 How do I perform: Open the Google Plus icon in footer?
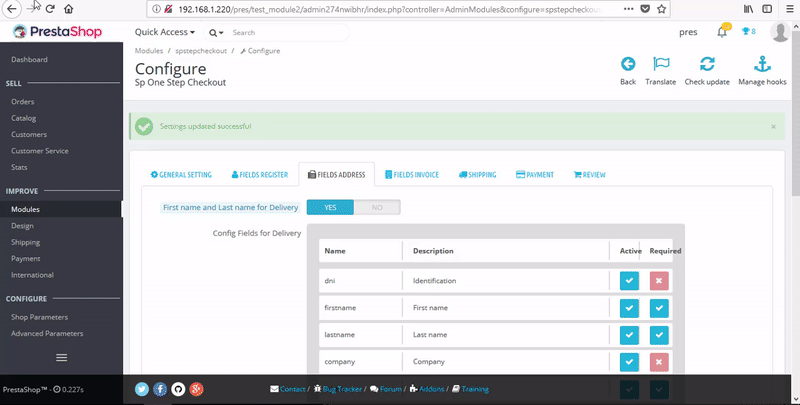coord(196,389)
